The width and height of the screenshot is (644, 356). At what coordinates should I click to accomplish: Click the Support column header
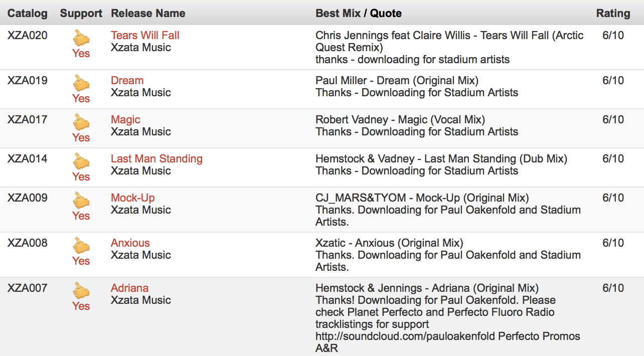click(x=81, y=14)
